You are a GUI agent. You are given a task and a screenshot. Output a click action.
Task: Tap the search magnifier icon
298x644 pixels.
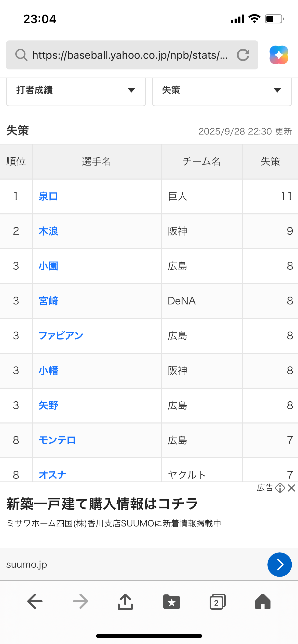click(21, 55)
